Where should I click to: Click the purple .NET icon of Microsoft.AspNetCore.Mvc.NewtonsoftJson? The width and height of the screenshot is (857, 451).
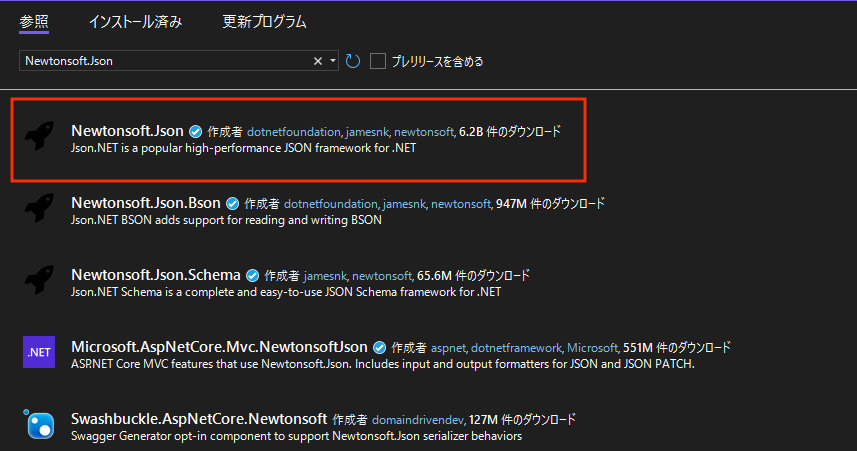click(39, 352)
